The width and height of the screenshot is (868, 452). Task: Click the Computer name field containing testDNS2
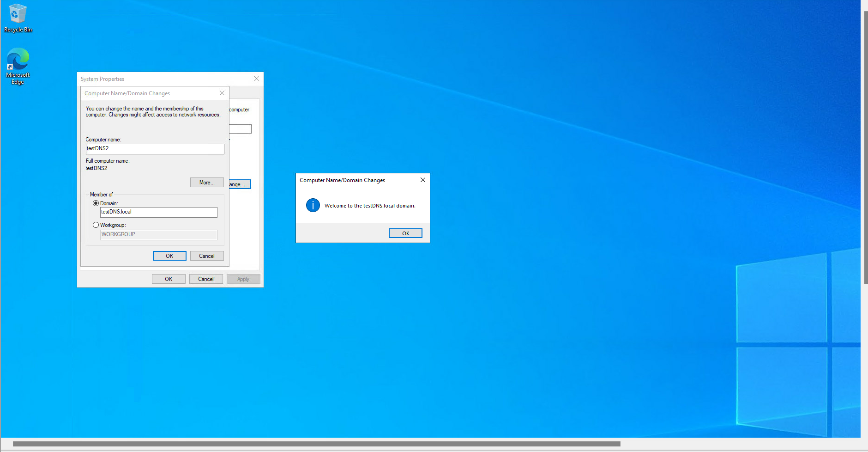(155, 149)
